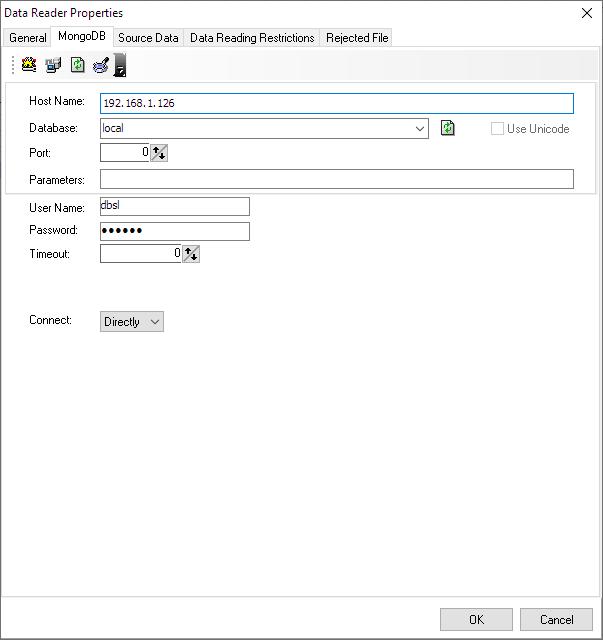Click the first toolbar icon with yellow burst

click(29, 65)
